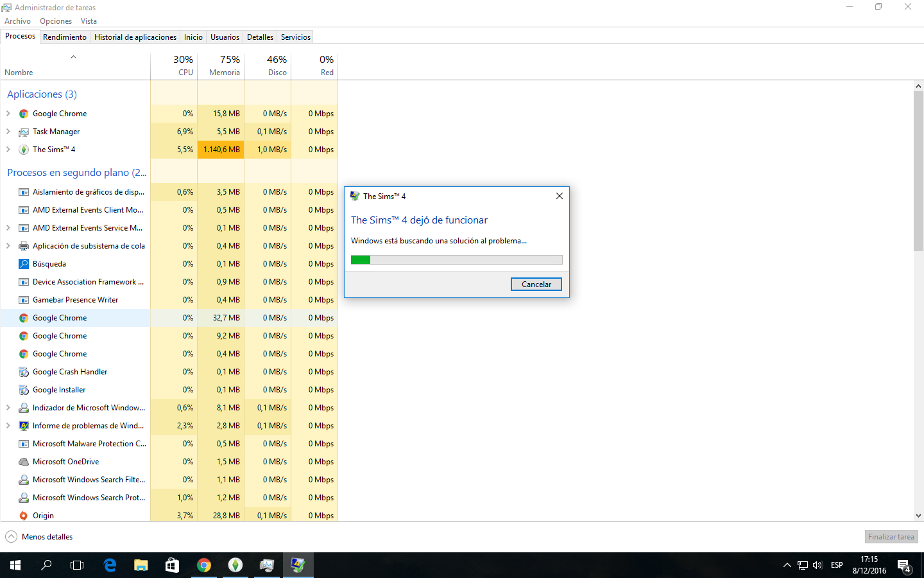Click the Gamebar Presence Writer icon
Screen dimensions: 924x578
[24, 300]
